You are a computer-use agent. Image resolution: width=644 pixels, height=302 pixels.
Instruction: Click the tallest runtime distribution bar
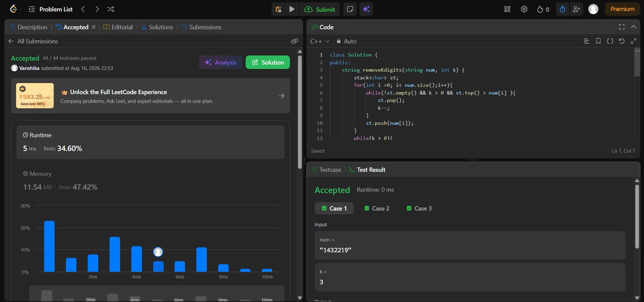coord(49,246)
